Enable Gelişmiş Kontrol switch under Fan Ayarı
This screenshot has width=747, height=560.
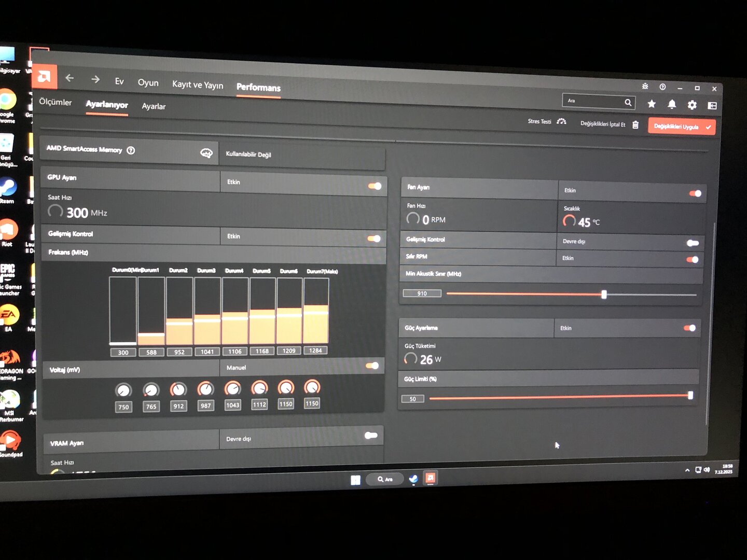click(x=693, y=243)
